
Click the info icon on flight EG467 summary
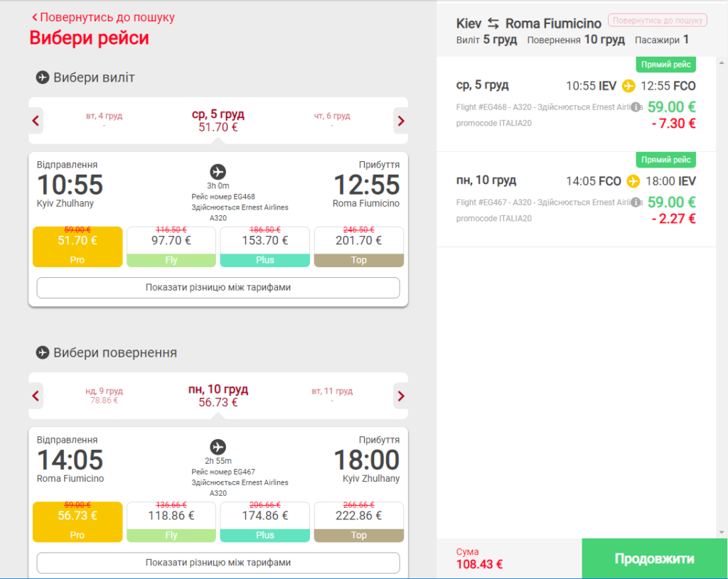(635, 202)
